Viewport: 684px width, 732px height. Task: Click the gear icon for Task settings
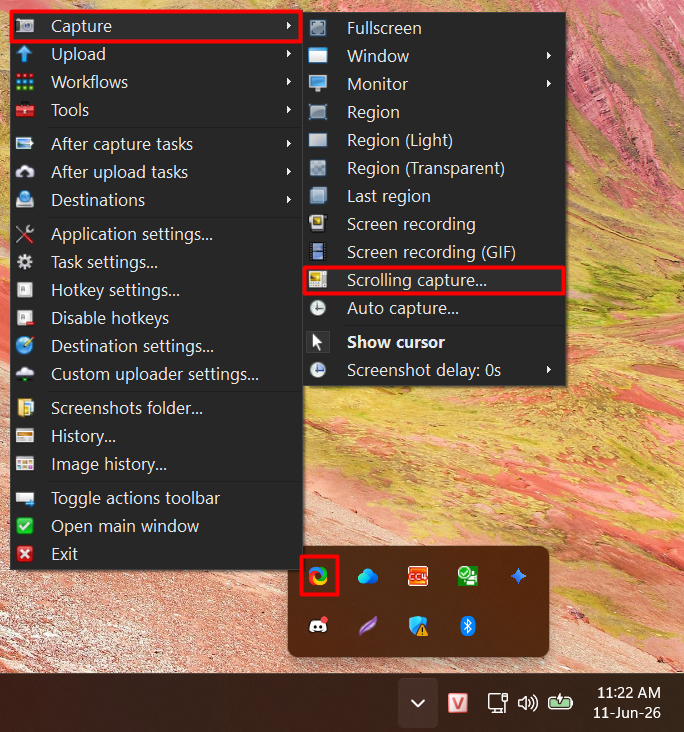click(x=25, y=262)
